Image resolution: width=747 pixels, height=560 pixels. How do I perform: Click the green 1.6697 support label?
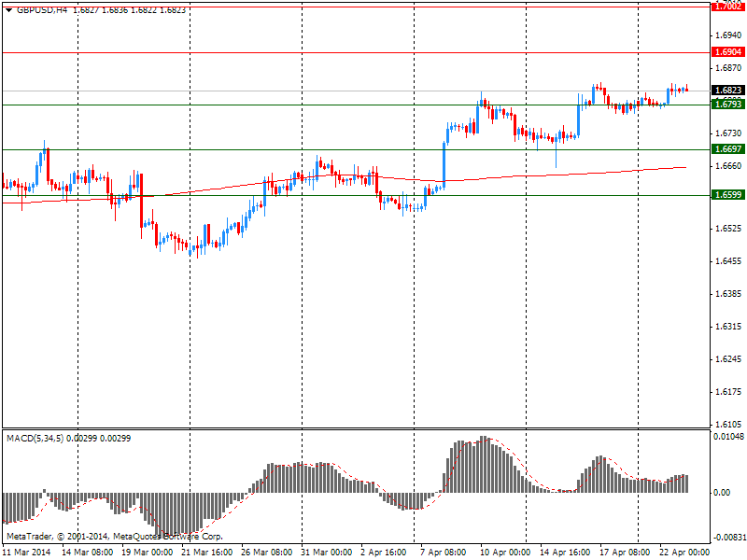[x=727, y=149]
